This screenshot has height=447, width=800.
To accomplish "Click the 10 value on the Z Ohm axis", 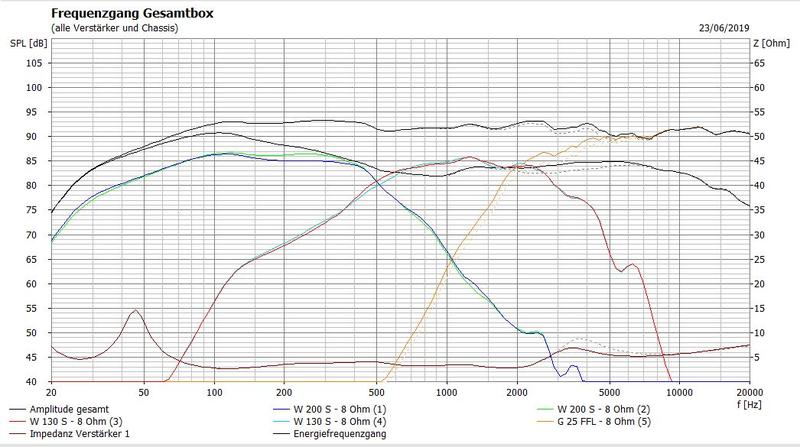I will pos(760,333).
